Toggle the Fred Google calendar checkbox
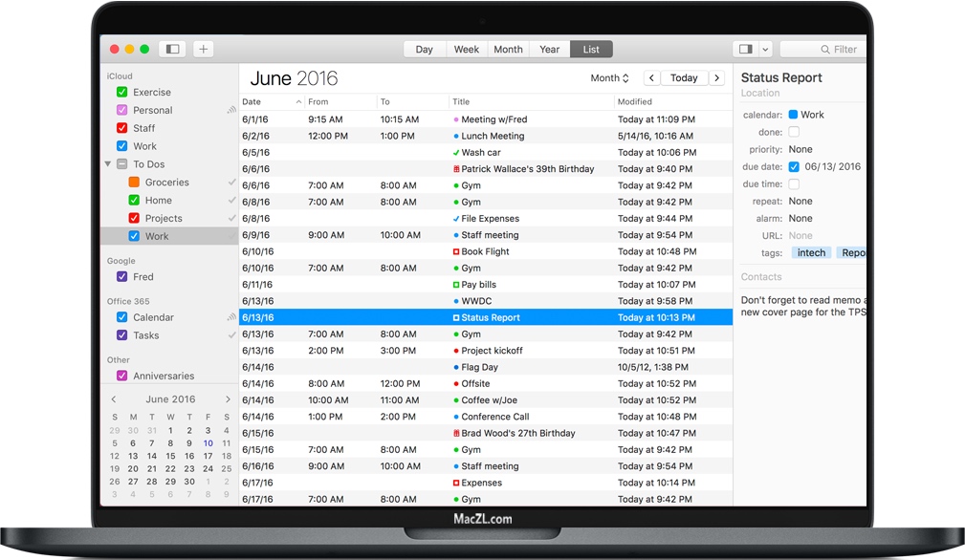This screenshot has width=965, height=560. [x=121, y=276]
